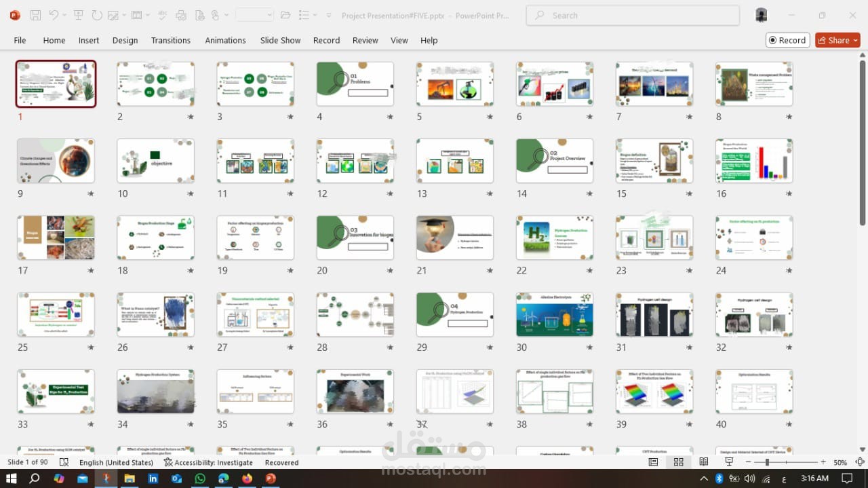Screen dimensions: 868x488
Task: Start Slide Show icon in status bar
Action: click(x=729, y=462)
